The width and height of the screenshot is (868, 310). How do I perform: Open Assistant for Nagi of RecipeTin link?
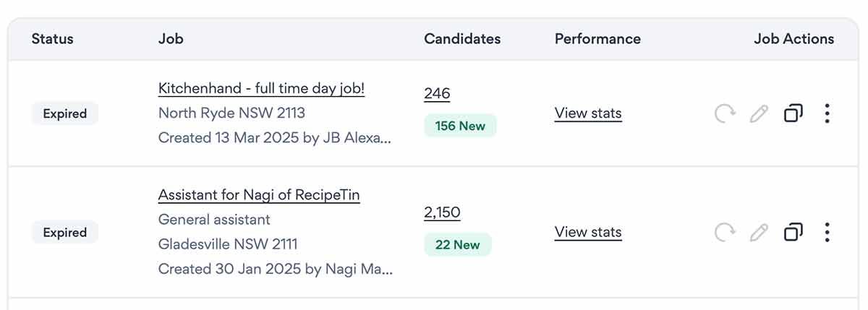click(259, 195)
